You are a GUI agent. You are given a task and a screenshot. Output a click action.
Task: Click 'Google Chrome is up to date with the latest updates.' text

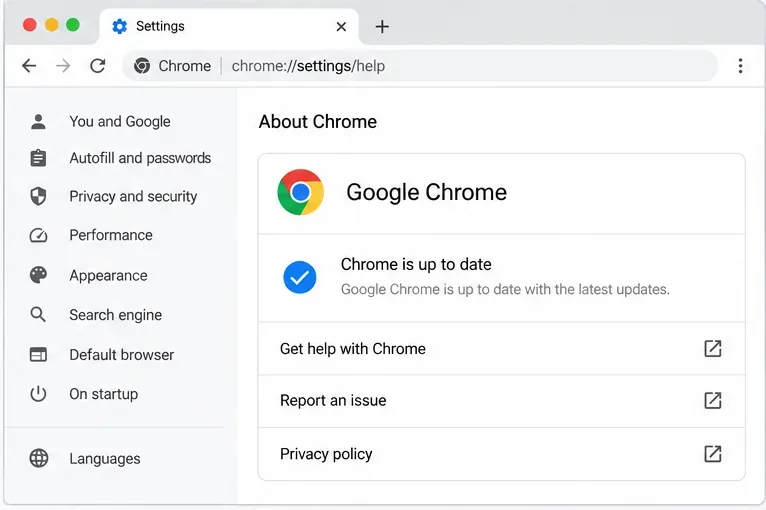click(x=505, y=289)
